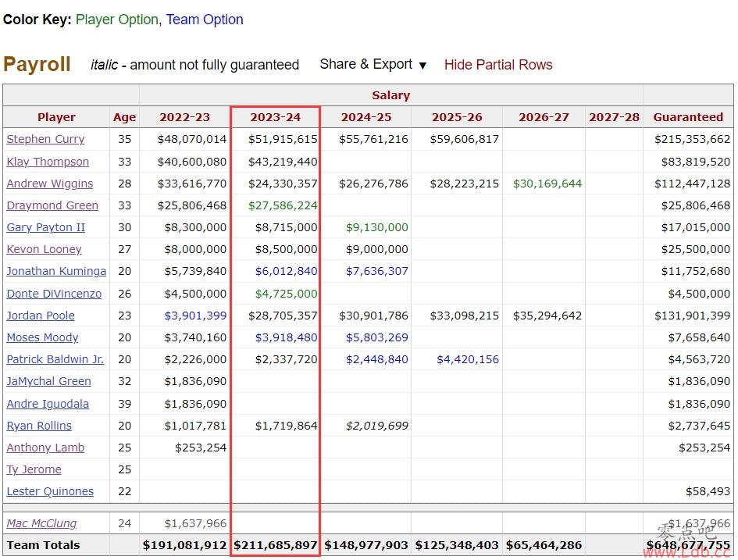Click Team Totals 2026-27 $65,464,286
Screen dimensions: 738x560
click(544, 545)
